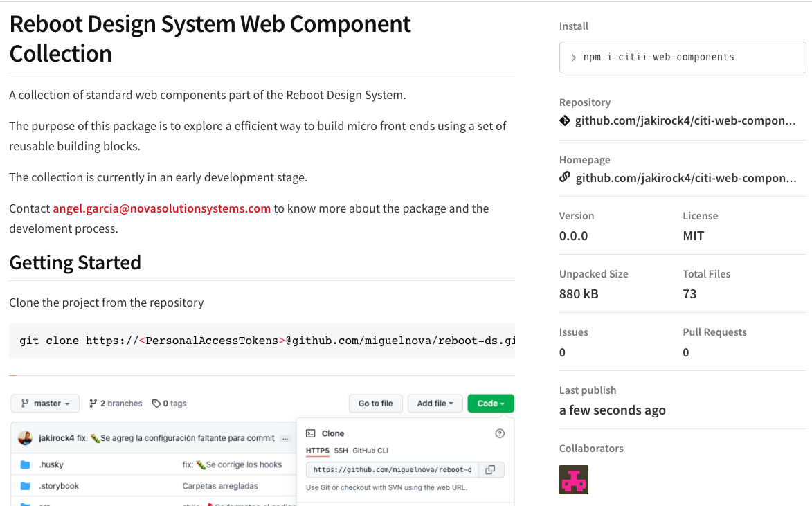Click the terminal icon beside Clone

tap(311, 433)
